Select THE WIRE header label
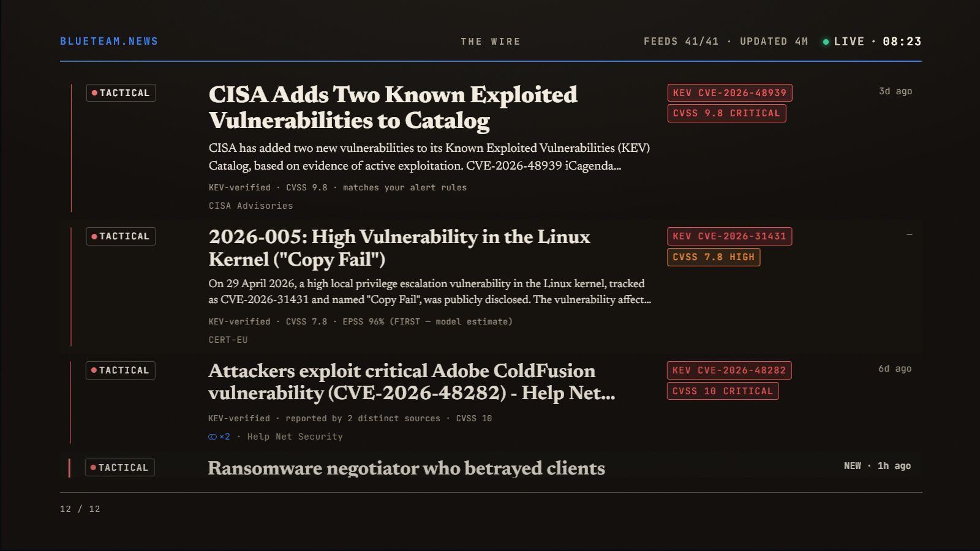Viewport: 980px width, 551px height. point(491,42)
